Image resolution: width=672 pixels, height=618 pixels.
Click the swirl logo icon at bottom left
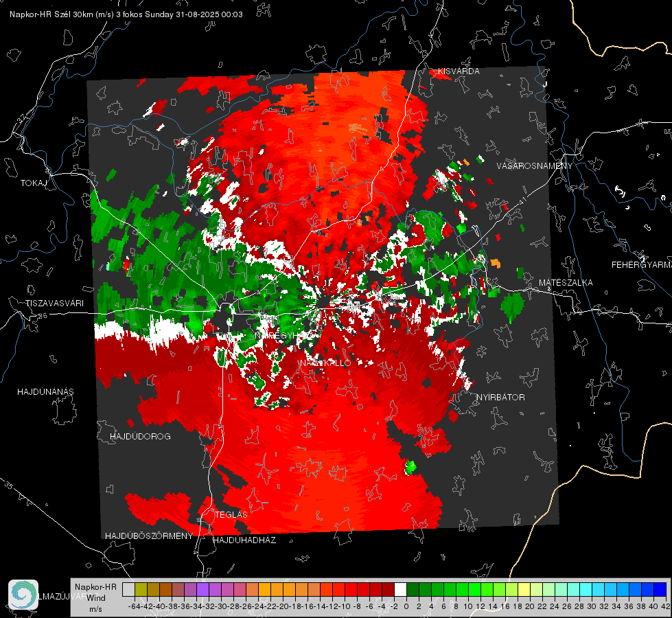[x=23, y=595]
